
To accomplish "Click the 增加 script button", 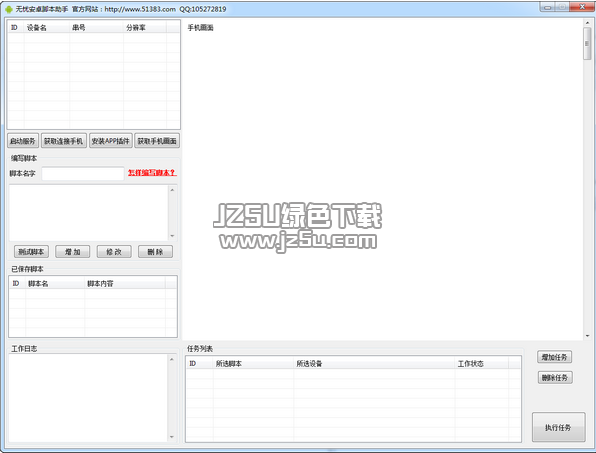I will 73,252.
